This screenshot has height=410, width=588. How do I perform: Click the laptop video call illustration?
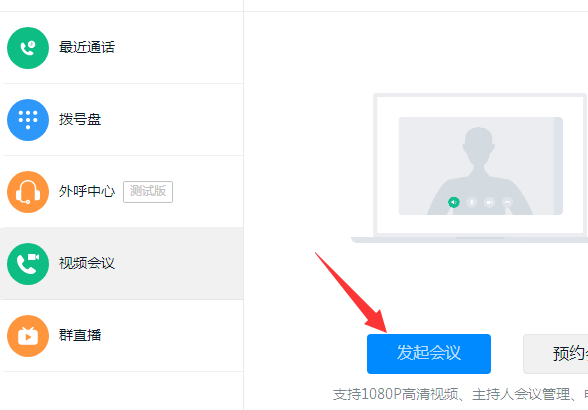click(470, 168)
